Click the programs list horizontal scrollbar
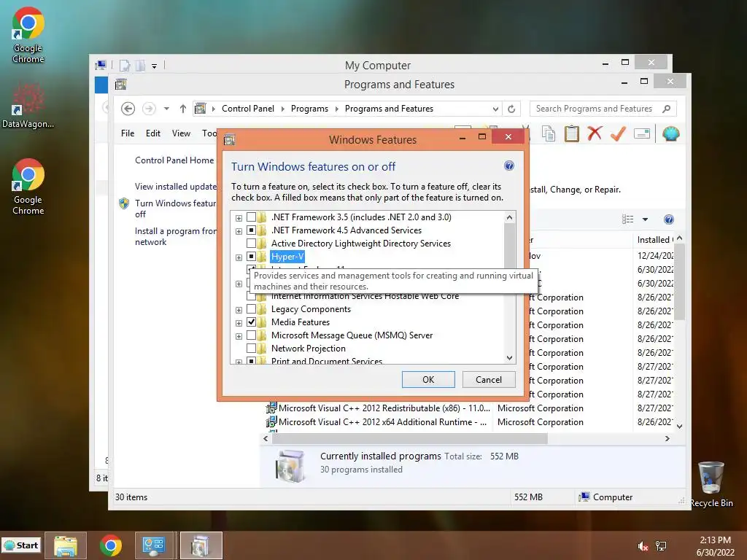Screen dimensions: 747x560 pyautogui.click(x=410, y=438)
